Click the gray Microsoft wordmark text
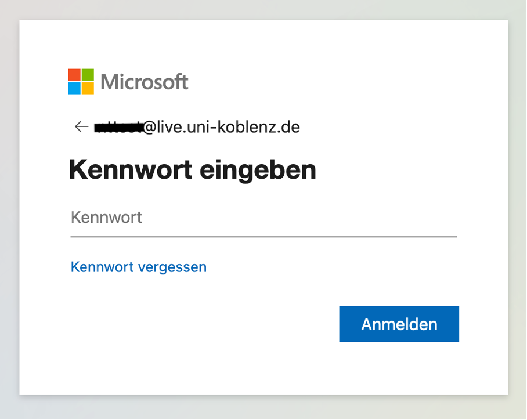 [144, 82]
